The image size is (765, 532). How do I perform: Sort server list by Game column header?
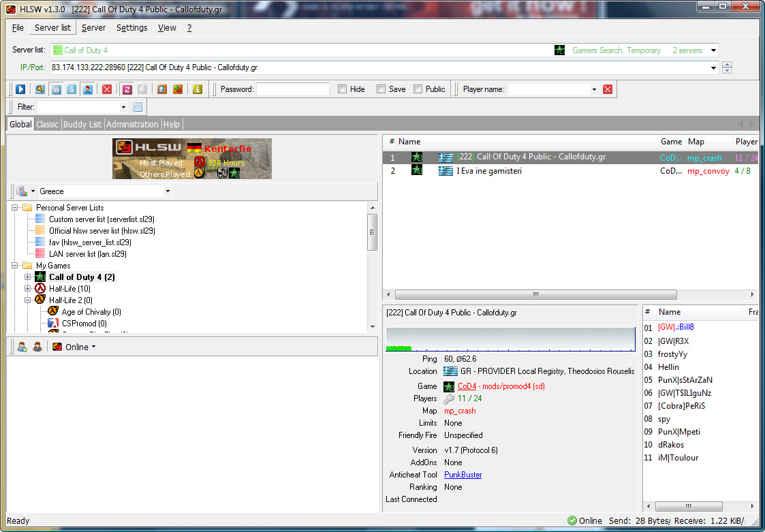671,142
